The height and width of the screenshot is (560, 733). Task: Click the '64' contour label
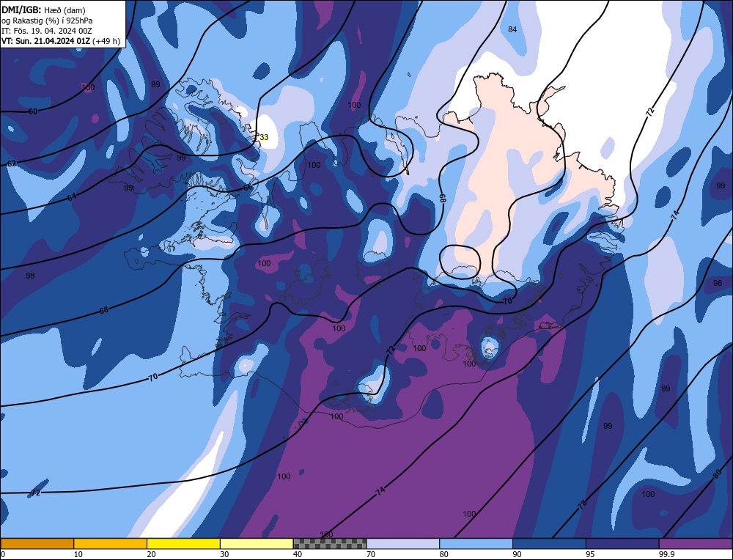point(72,197)
